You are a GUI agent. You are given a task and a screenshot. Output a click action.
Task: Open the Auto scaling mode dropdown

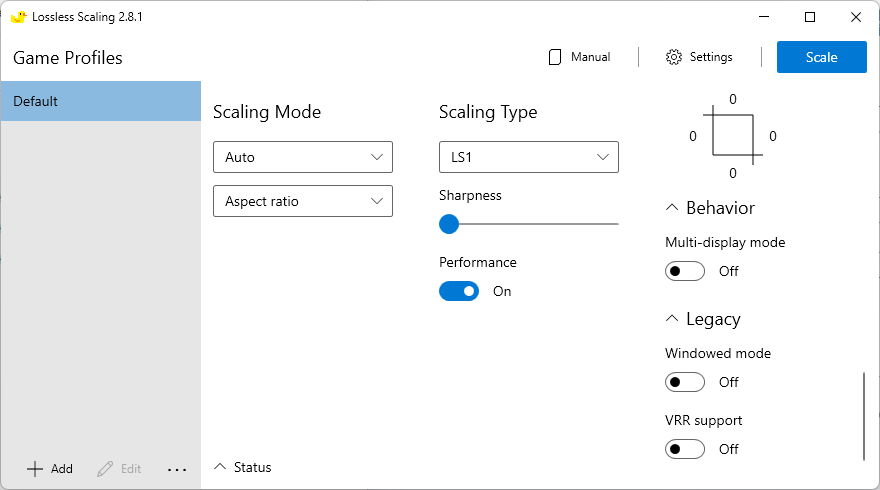pyautogui.click(x=303, y=157)
